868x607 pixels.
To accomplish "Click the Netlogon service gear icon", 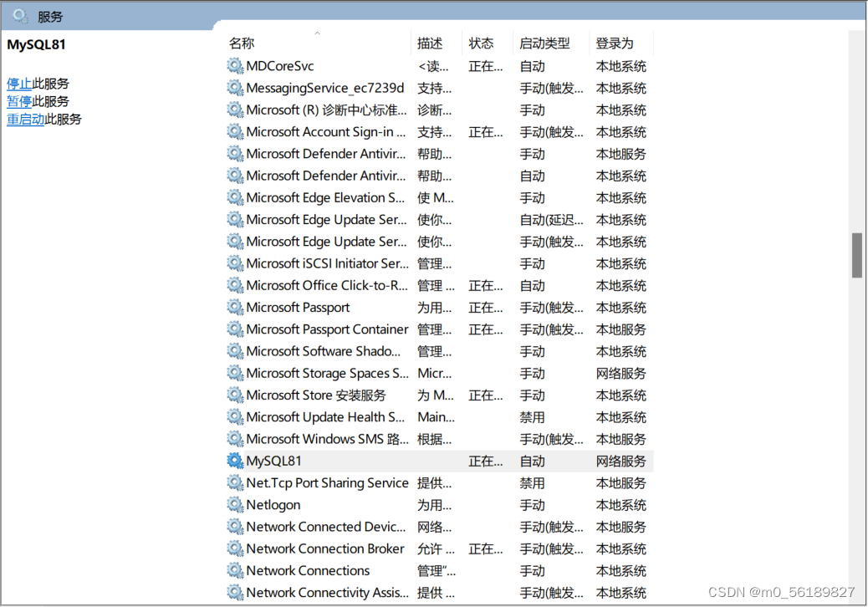I will pos(233,505).
